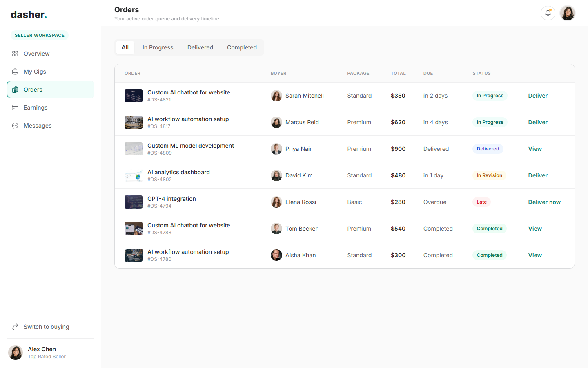This screenshot has height=368, width=588.
Task: Click Deliver for order #DS-4817
Action: coord(538,122)
